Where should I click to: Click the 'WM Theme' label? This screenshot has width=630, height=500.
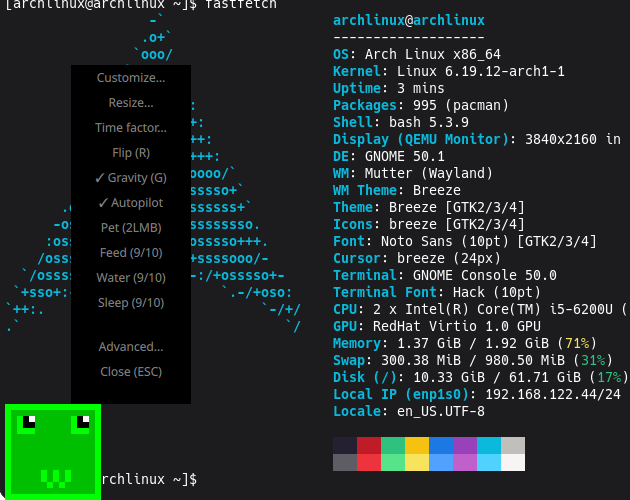coord(365,190)
